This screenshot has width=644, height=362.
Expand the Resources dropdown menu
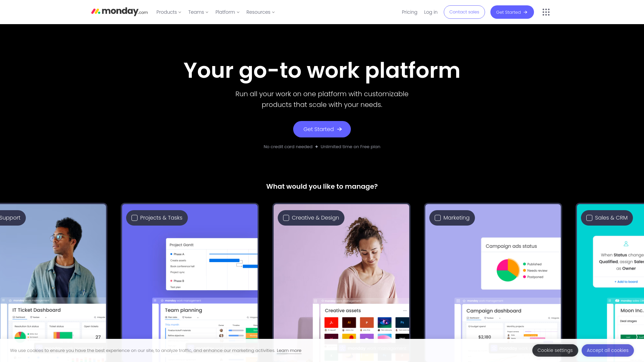coord(260,12)
